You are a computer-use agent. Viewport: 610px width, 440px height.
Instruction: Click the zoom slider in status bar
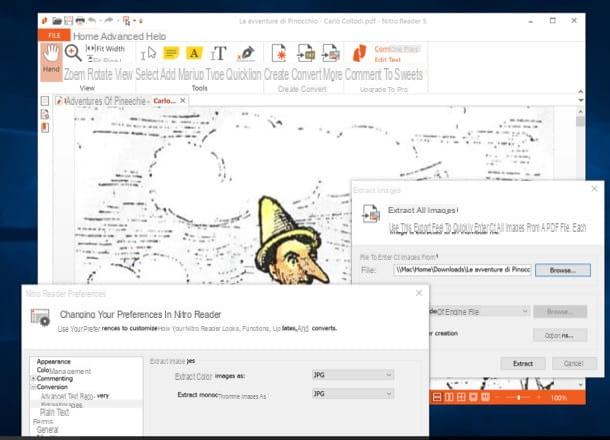pos(518,397)
